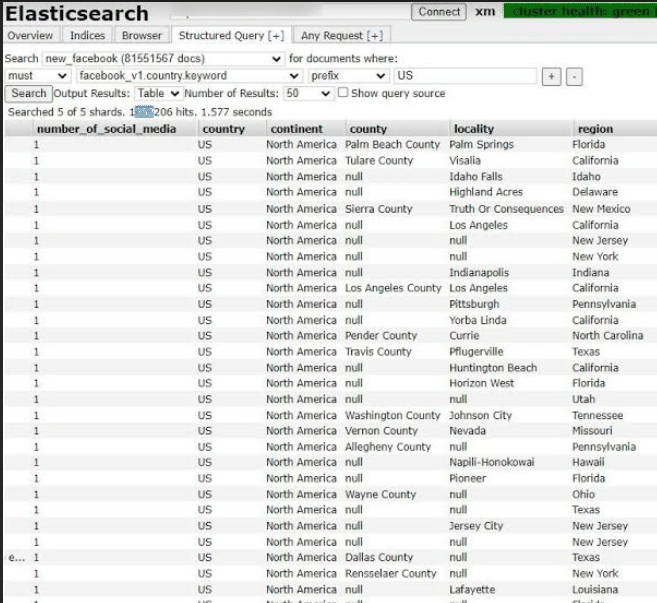Open the Output Results Table dropdown
This screenshot has width=657, height=603.
pos(158,93)
